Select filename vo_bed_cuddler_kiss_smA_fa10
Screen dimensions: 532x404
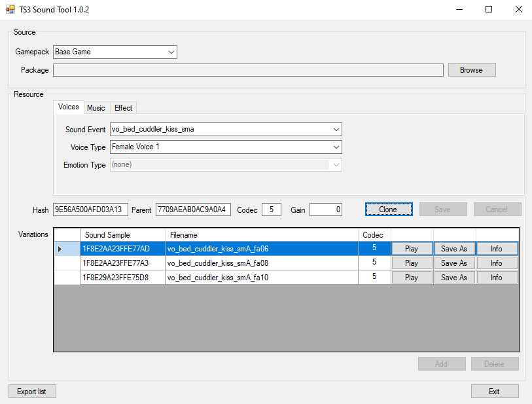262,278
